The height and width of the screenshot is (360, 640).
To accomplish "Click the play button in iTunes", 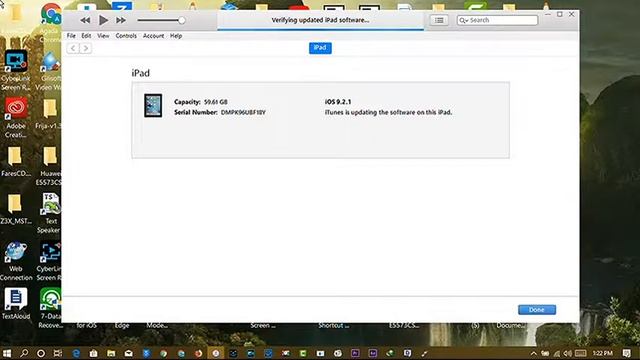I will tap(103, 20).
